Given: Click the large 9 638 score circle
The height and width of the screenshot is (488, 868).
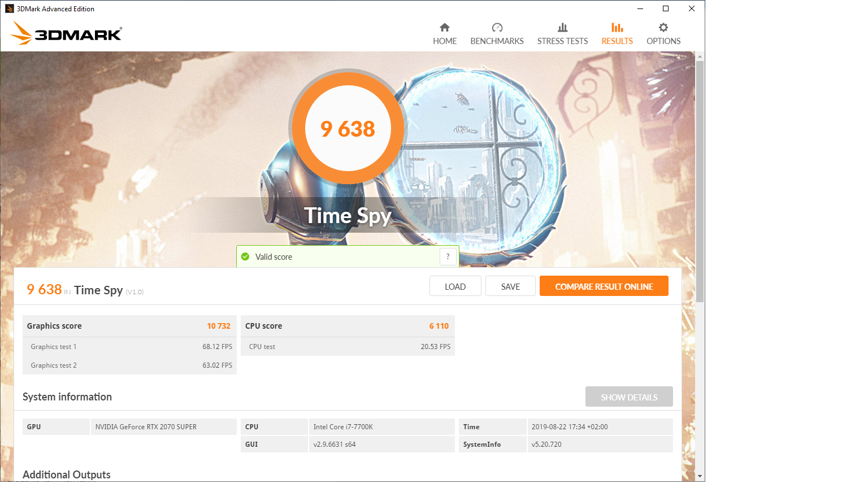Looking at the screenshot, I should [348, 128].
